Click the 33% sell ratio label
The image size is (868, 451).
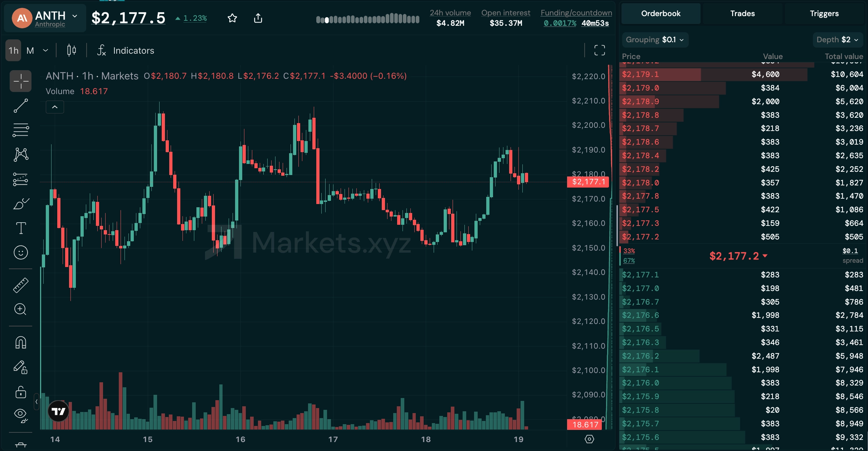629,251
